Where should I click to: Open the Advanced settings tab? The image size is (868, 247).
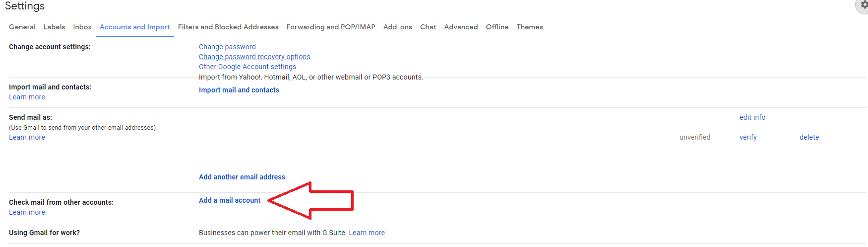pyautogui.click(x=461, y=27)
